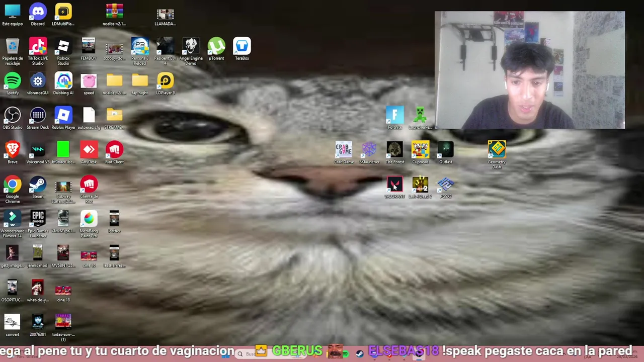Launch Roblox Player
This screenshot has height=362, width=644.
click(63, 118)
